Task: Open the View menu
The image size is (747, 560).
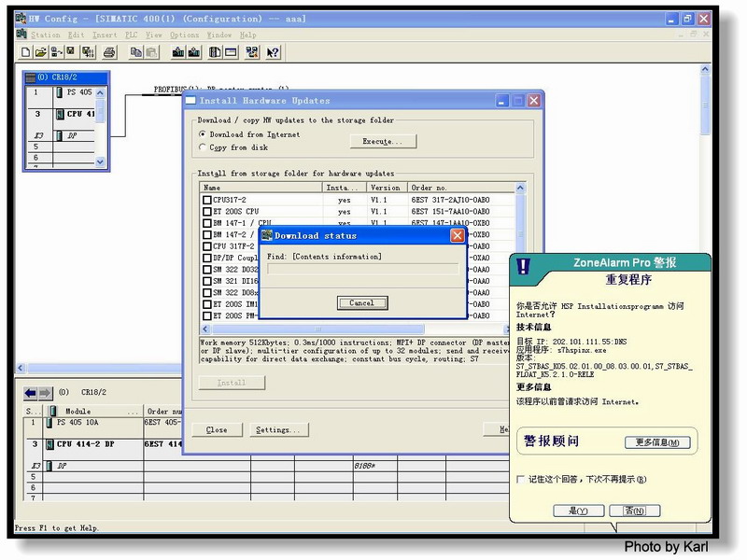Action: (x=154, y=35)
